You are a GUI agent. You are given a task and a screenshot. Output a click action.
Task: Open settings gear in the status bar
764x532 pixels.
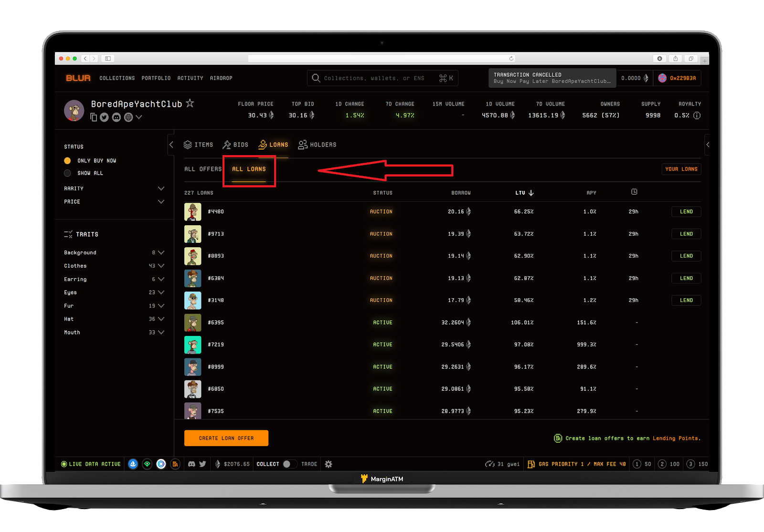pos(329,464)
